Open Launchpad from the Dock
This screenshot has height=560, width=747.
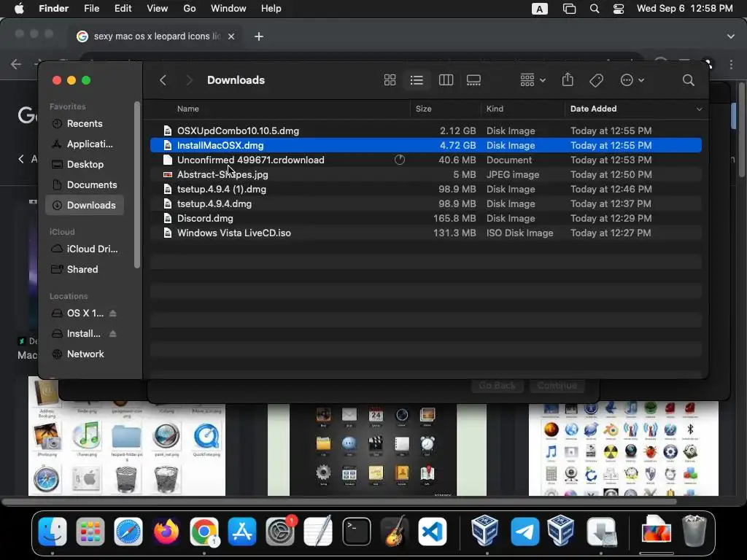click(90, 532)
